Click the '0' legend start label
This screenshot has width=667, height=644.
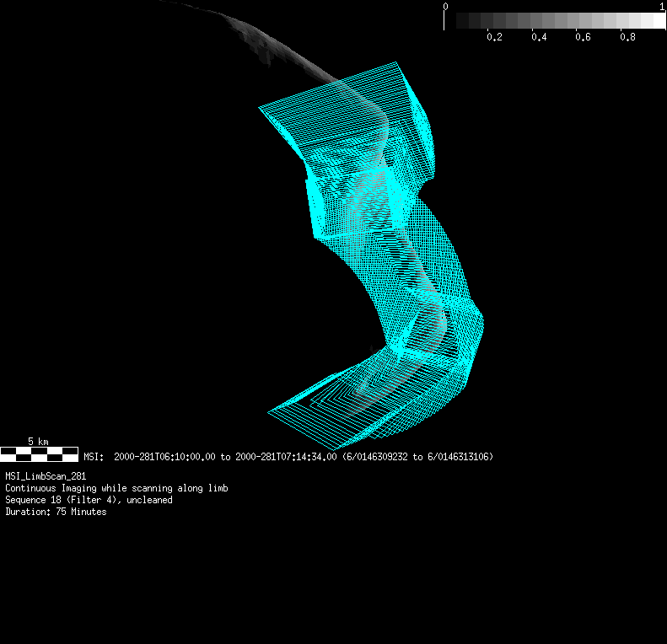click(x=445, y=7)
